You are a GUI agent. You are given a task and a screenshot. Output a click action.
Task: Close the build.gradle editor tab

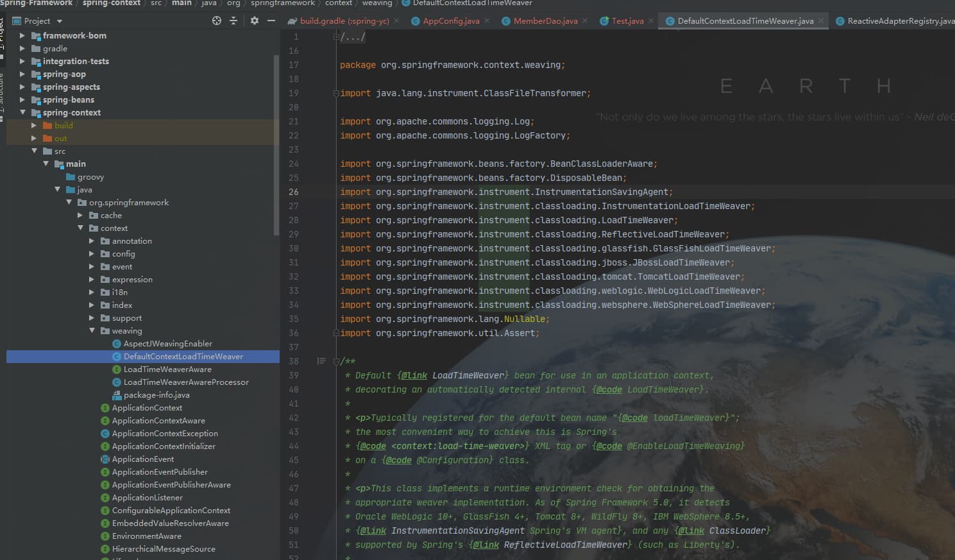point(396,21)
